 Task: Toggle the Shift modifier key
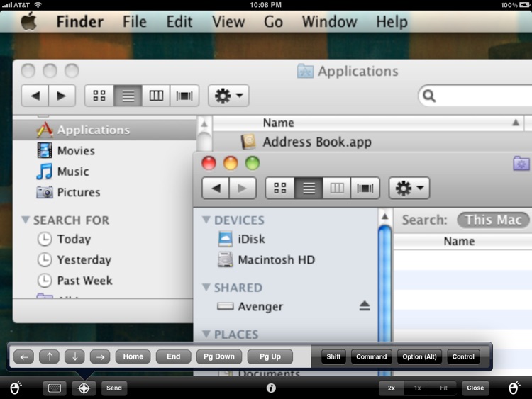[x=333, y=356]
